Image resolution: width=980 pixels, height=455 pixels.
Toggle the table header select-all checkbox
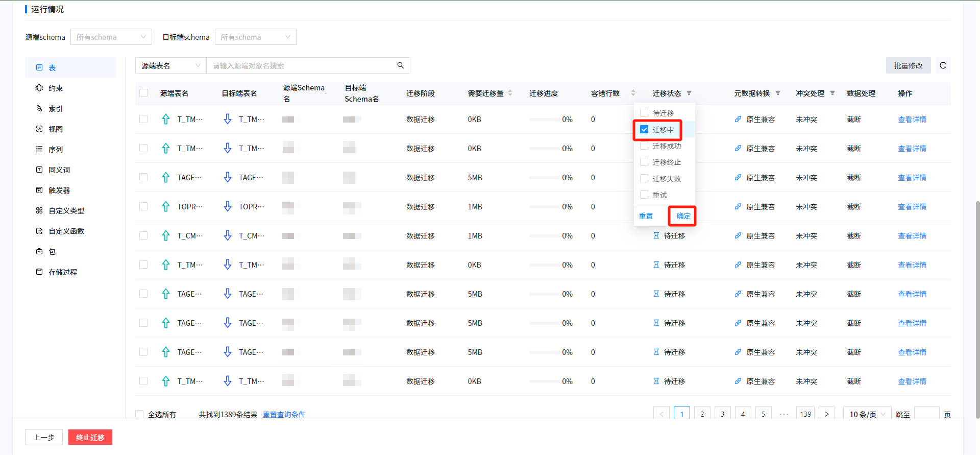[143, 93]
